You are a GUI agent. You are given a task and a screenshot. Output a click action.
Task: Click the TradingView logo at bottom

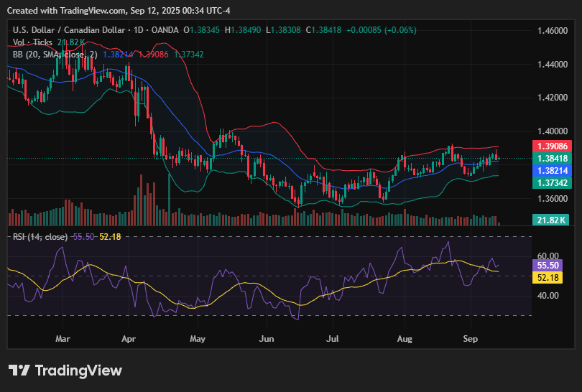(x=65, y=370)
